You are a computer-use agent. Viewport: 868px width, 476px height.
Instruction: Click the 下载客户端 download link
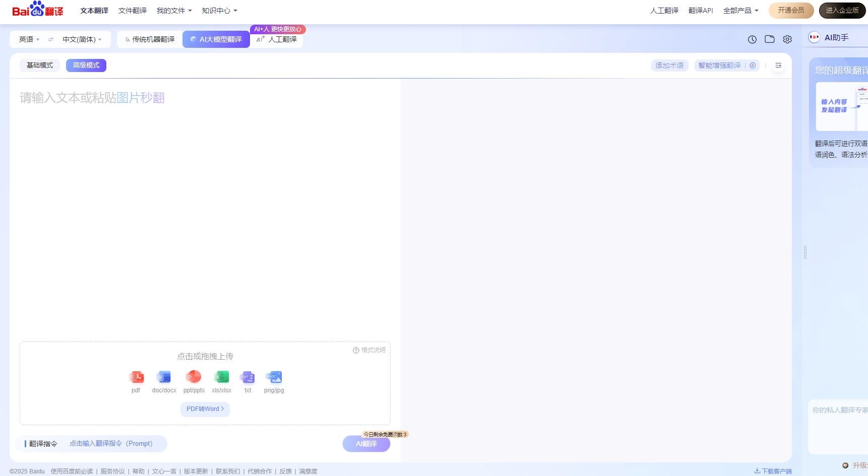[773, 471]
